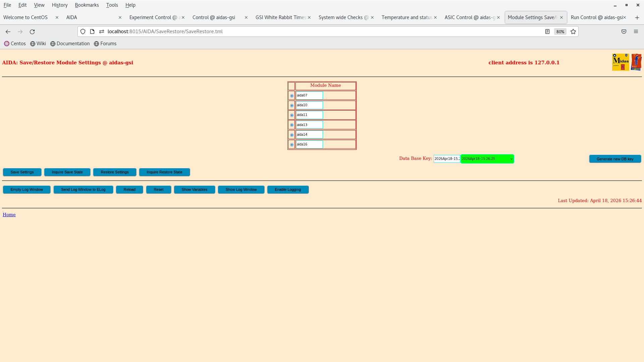
Task: Switch to the Run Control tab
Action: (597, 17)
